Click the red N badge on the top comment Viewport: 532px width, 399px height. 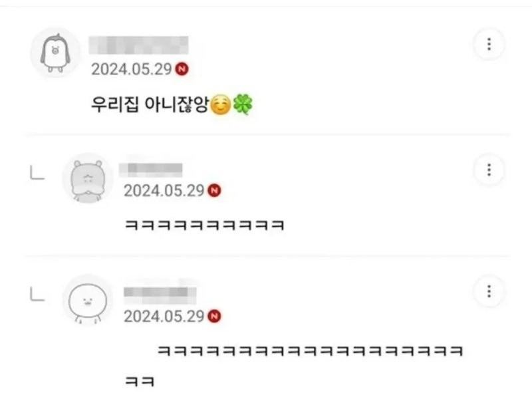[182, 69]
